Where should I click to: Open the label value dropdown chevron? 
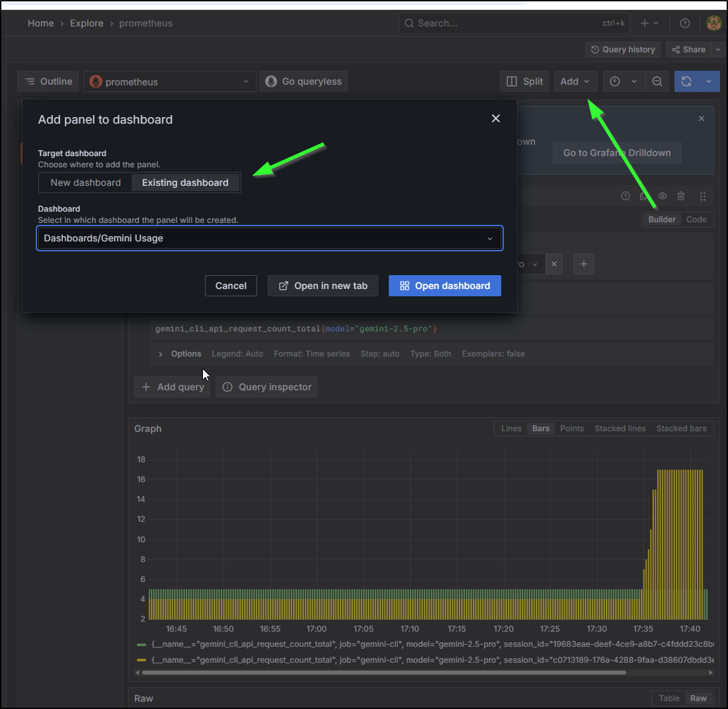point(535,265)
